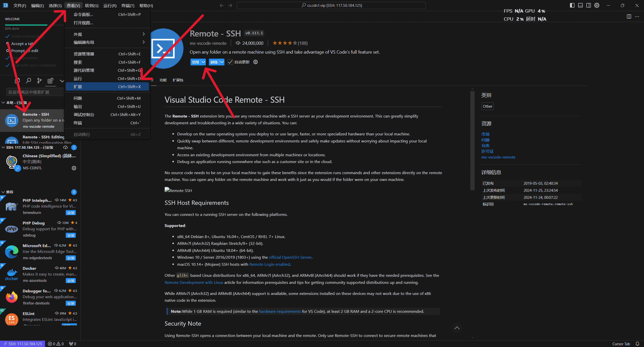Image resolution: width=644 pixels, height=347 pixels.
Task: Open the File menu
Action: click(20, 6)
